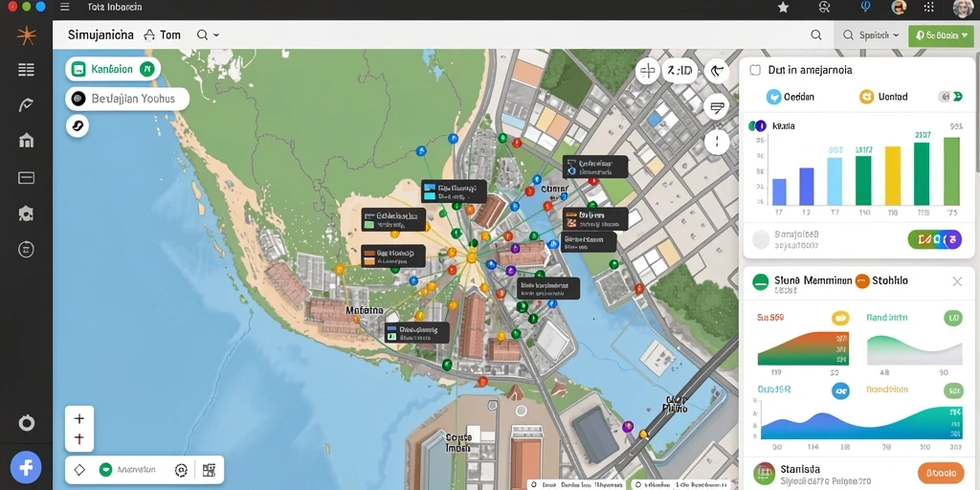Open the card icon in left sidebar

26,177
